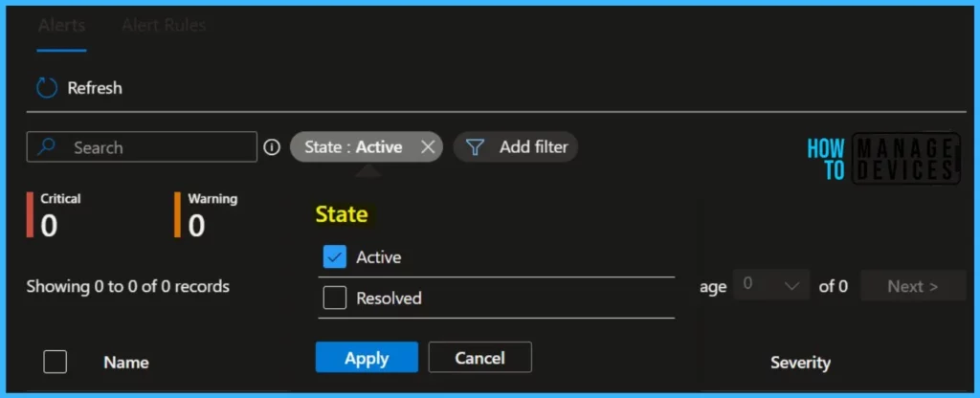
Task: Expand the page number dropdown
Action: 772,285
